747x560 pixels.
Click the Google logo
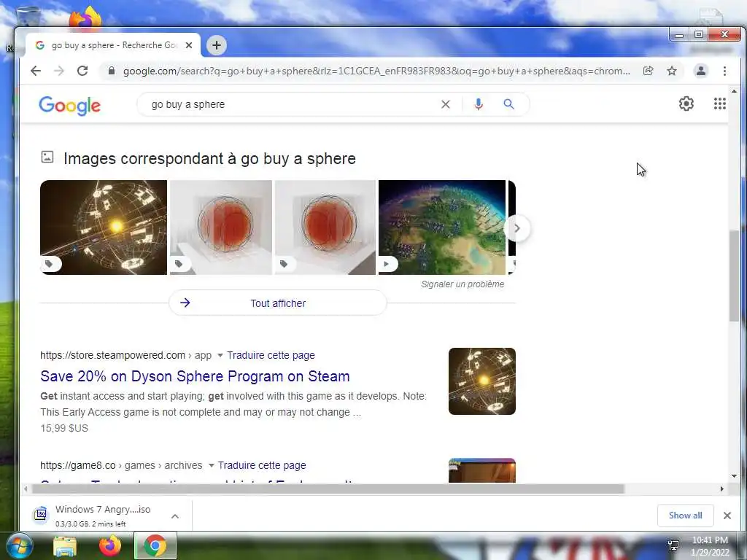pyautogui.click(x=69, y=105)
